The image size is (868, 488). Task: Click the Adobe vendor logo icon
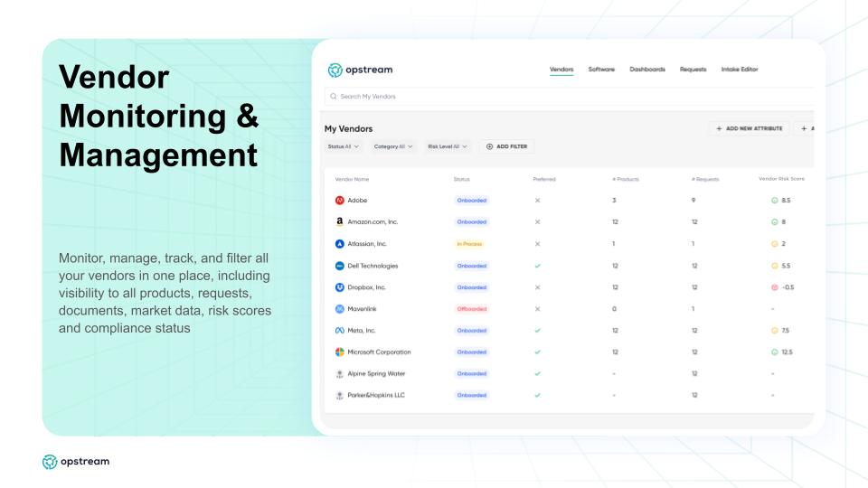pos(339,201)
